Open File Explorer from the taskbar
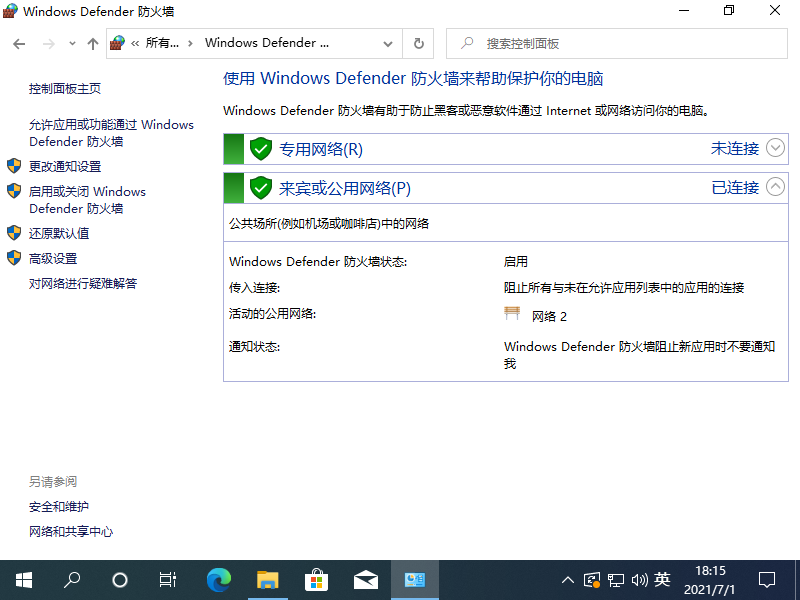 (267, 579)
